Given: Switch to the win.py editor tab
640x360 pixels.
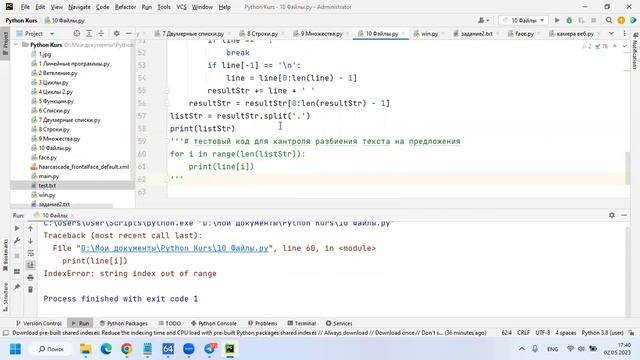Looking at the screenshot, I should coord(429,33).
